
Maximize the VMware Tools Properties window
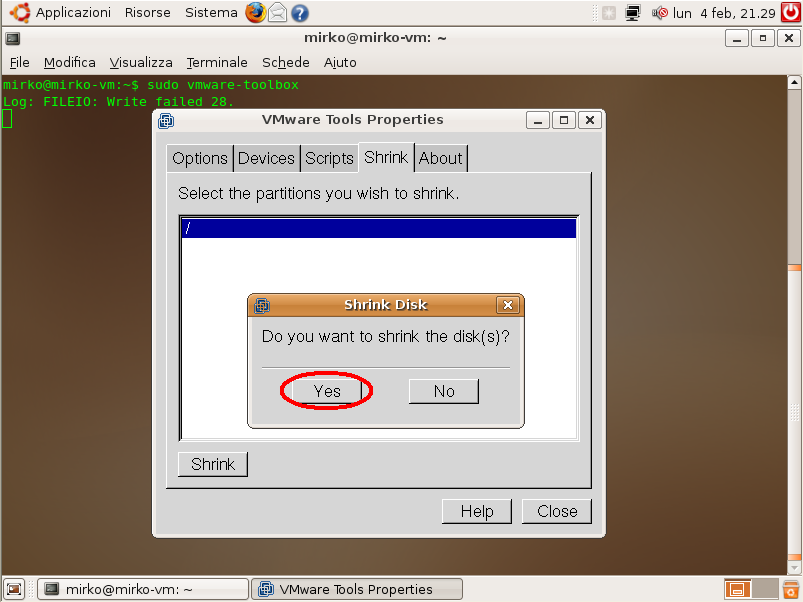click(x=564, y=120)
